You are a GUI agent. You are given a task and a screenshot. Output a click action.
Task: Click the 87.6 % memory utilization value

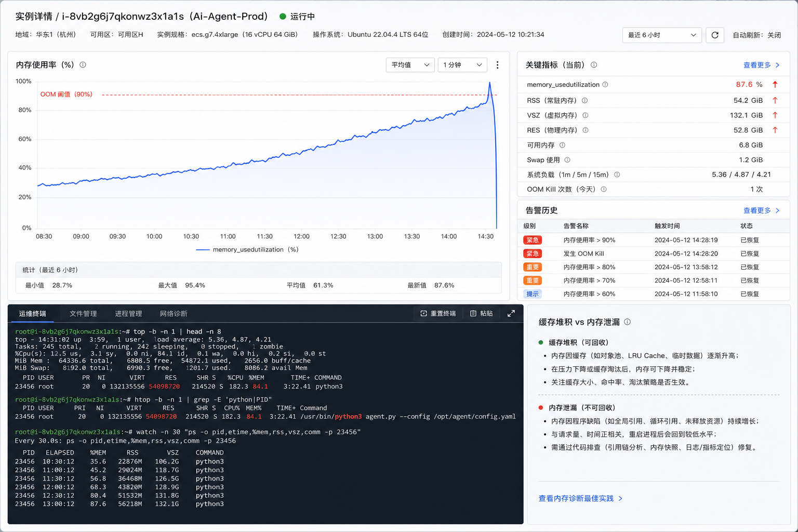pyautogui.click(x=749, y=84)
